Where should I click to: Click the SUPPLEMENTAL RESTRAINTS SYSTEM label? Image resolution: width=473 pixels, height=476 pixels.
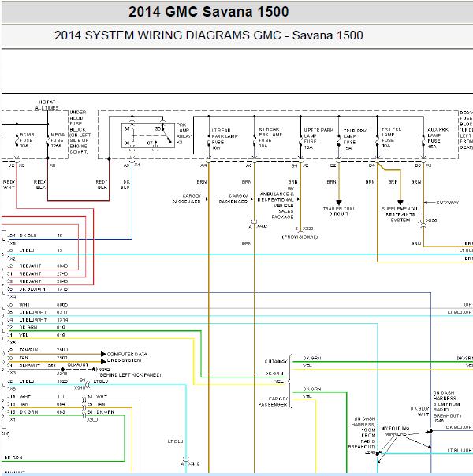(400, 214)
